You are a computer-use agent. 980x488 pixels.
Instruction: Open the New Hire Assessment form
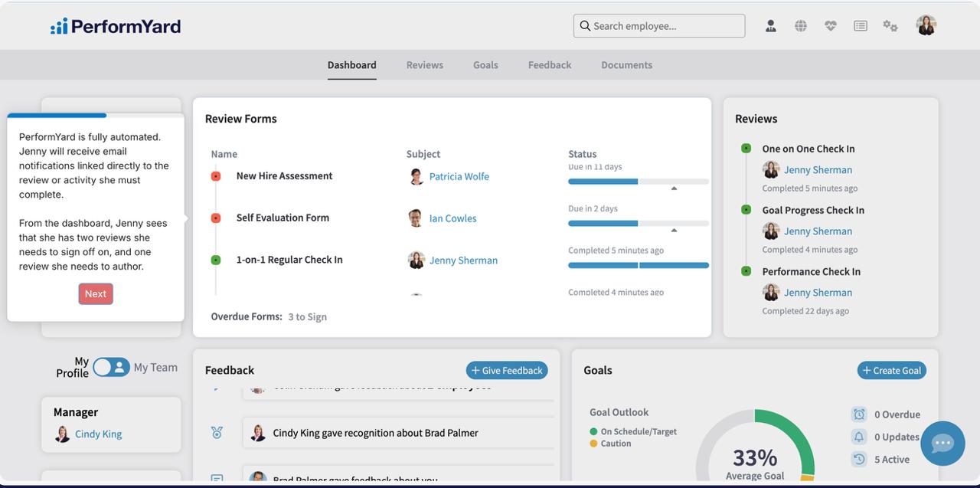pyautogui.click(x=284, y=176)
